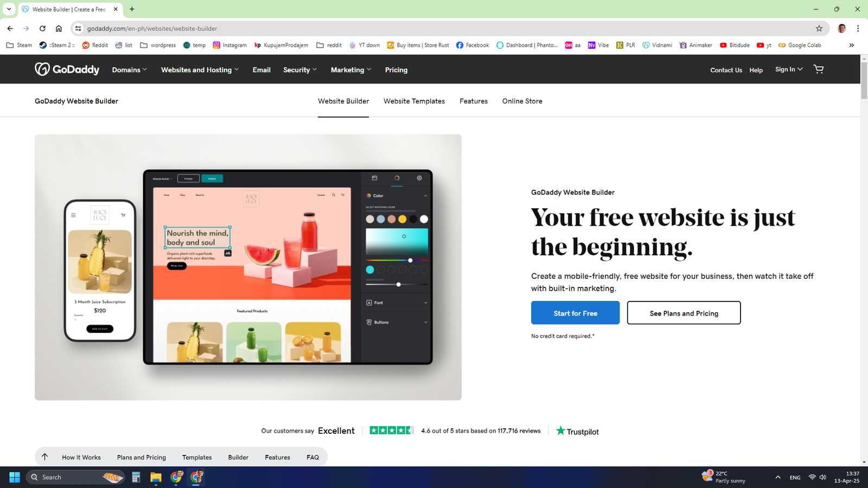Open the Reddit bookmark
The image size is (868, 488).
coord(95,45)
